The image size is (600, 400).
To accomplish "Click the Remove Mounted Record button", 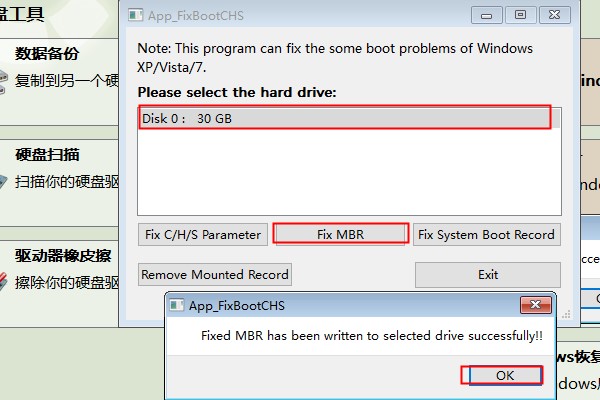I will coord(215,274).
